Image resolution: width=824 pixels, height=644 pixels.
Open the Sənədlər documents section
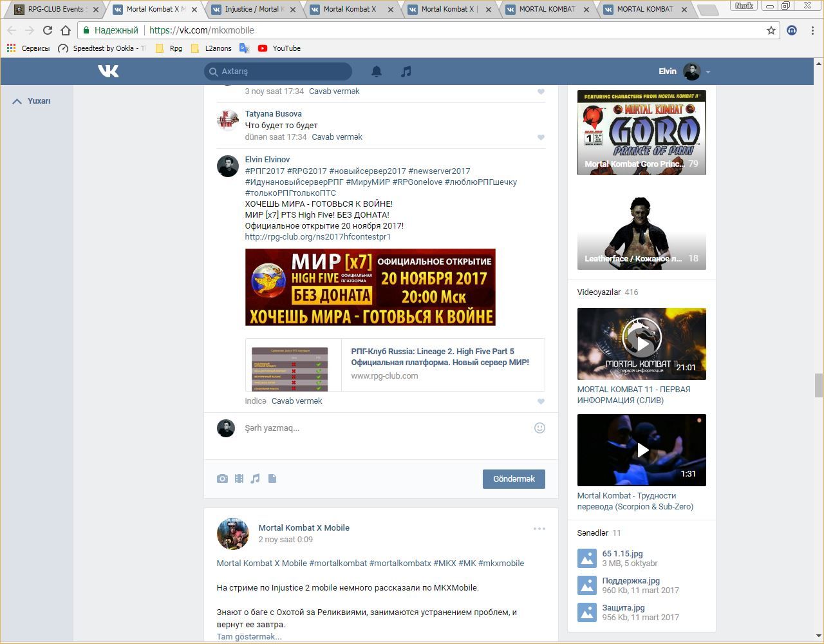pyautogui.click(x=599, y=533)
